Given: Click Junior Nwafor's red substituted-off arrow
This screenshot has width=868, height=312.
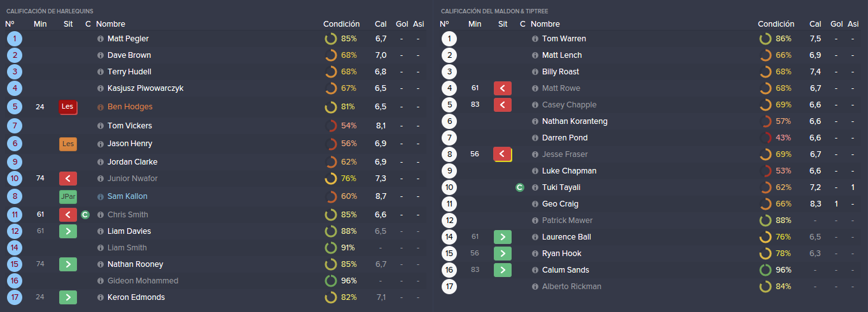Looking at the screenshot, I should pos(68,179).
